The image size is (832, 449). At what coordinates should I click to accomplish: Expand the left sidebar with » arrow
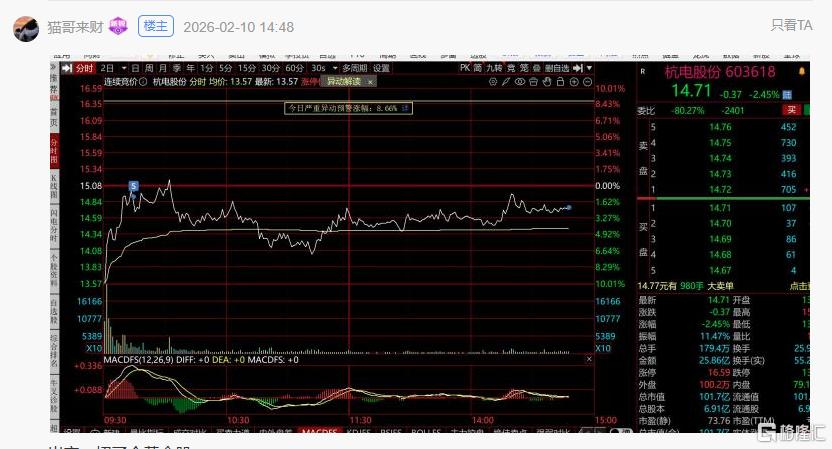pyautogui.click(x=54, y=67)
